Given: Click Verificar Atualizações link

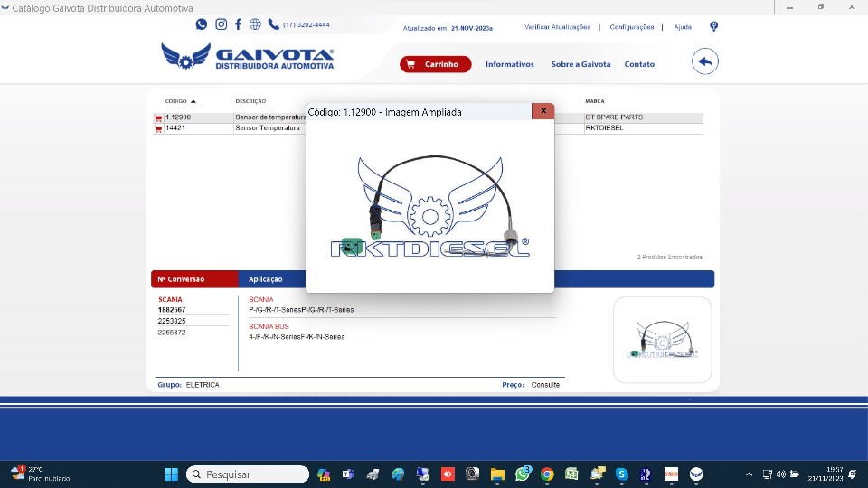Looking at the screenshot, I should coord(557,27).
